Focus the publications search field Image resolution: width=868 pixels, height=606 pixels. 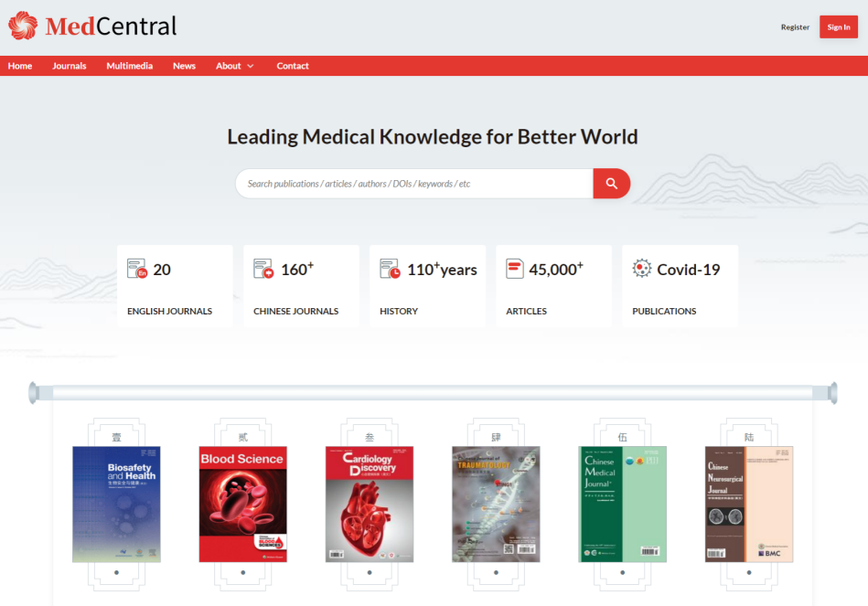pos(414,184)
